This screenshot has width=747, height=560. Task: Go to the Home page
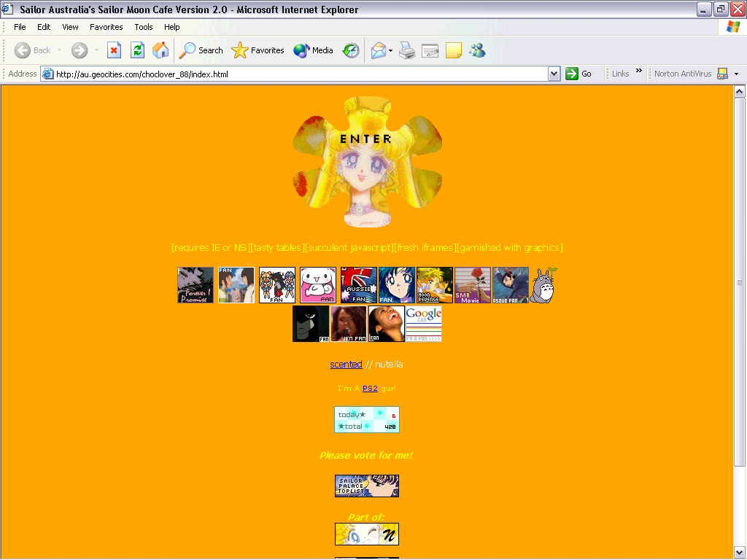[160, 50]
